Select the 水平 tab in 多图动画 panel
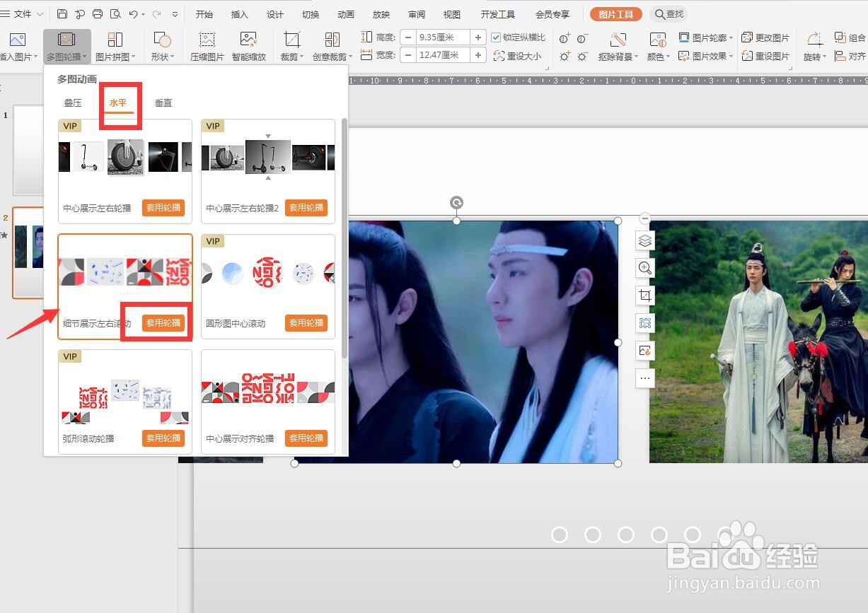 coord(118,103)
